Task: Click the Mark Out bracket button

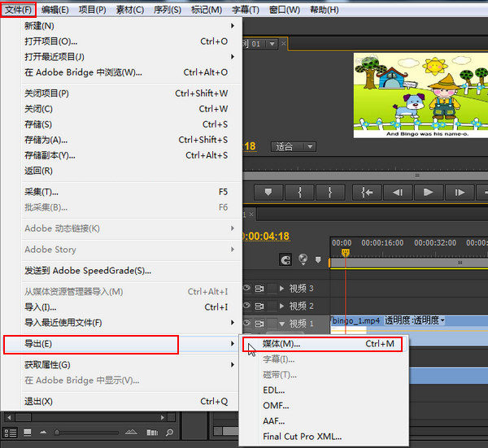Action: [x=330, y=193]
